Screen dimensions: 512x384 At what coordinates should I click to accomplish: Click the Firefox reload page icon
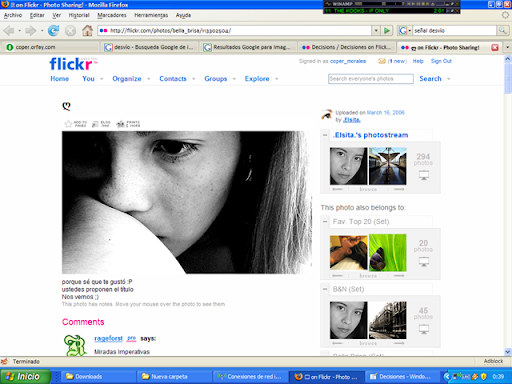click(x=53, y=31)
